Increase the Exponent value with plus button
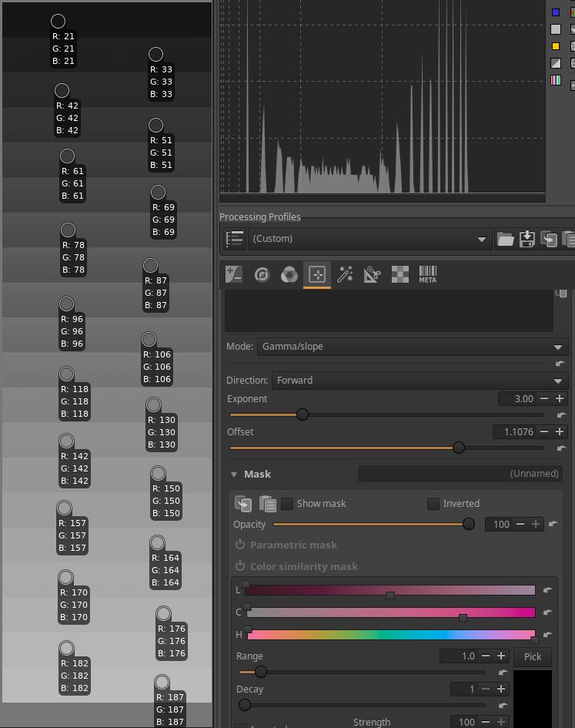 click(x=560, y=399)
